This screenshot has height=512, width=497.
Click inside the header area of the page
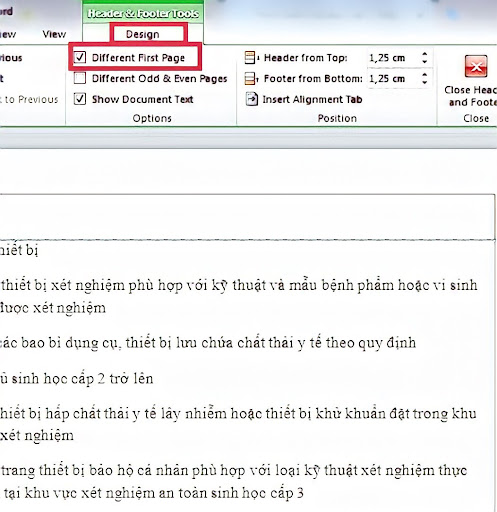247,217
